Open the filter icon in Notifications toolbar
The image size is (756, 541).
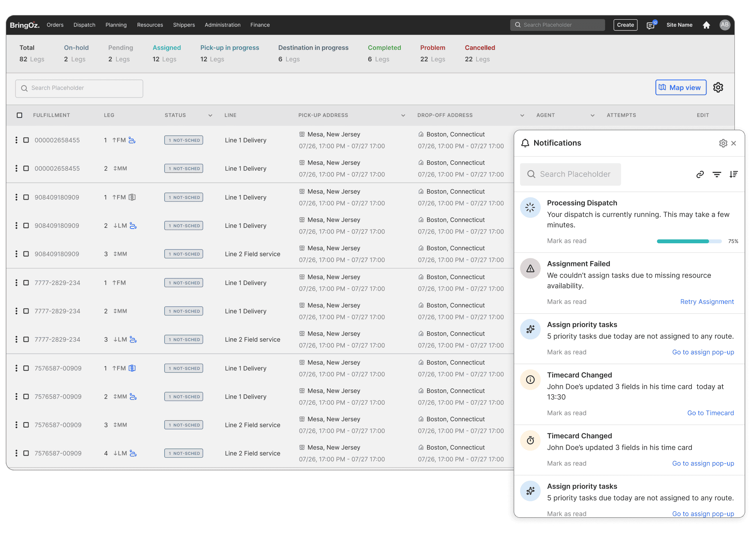point(717,175)
